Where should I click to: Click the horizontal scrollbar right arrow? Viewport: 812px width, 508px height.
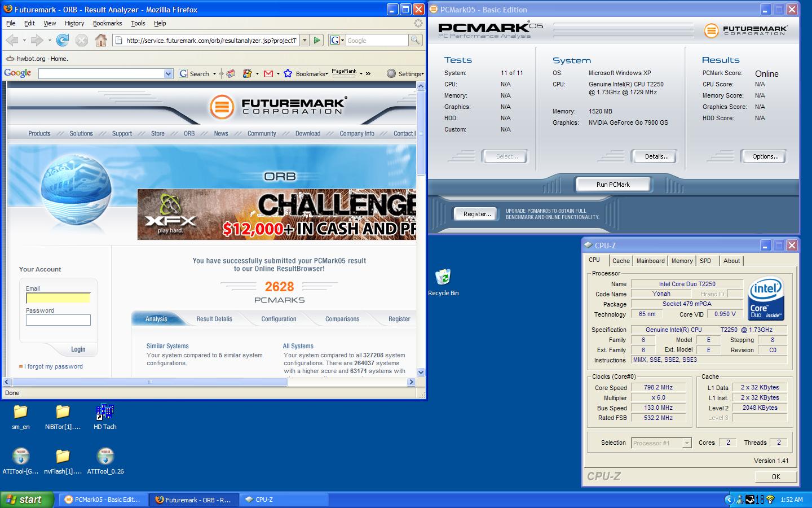(411, 382)
